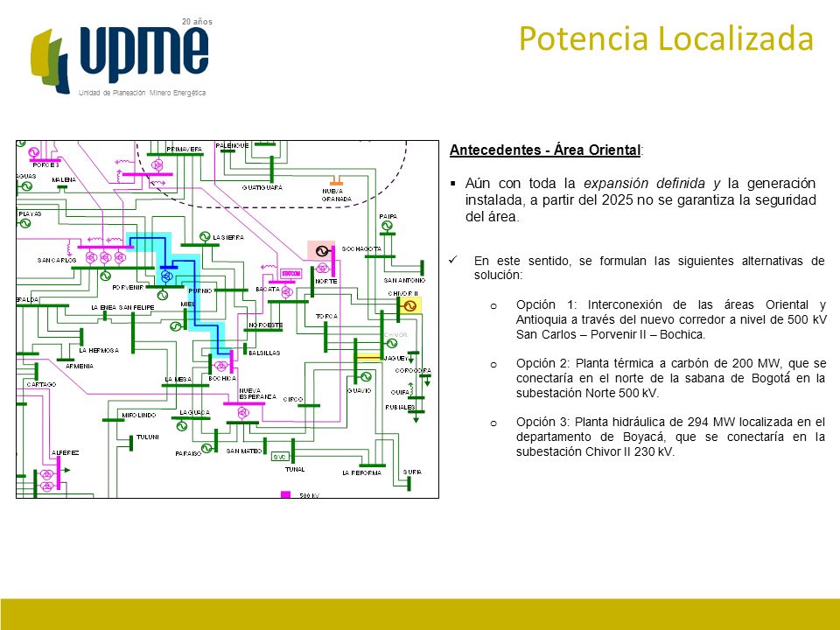Click the TULUNI label
Viewport: 840px width, 630px height.
147,437
